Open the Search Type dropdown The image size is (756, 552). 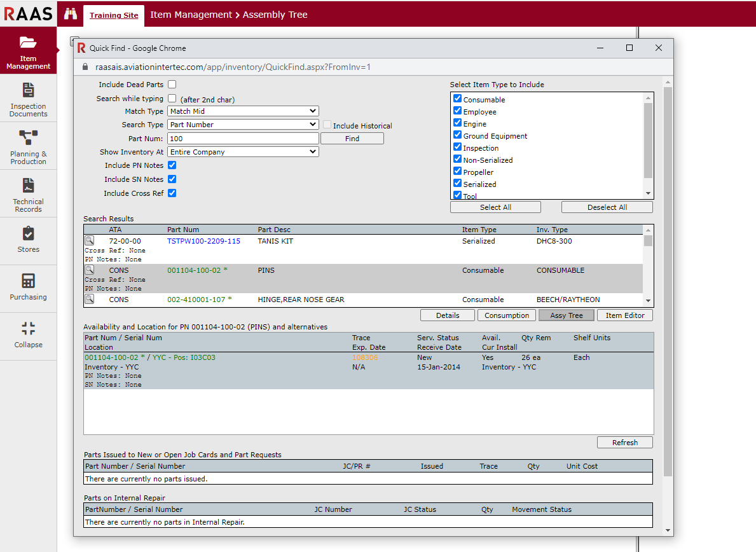(x=243, y=125)
